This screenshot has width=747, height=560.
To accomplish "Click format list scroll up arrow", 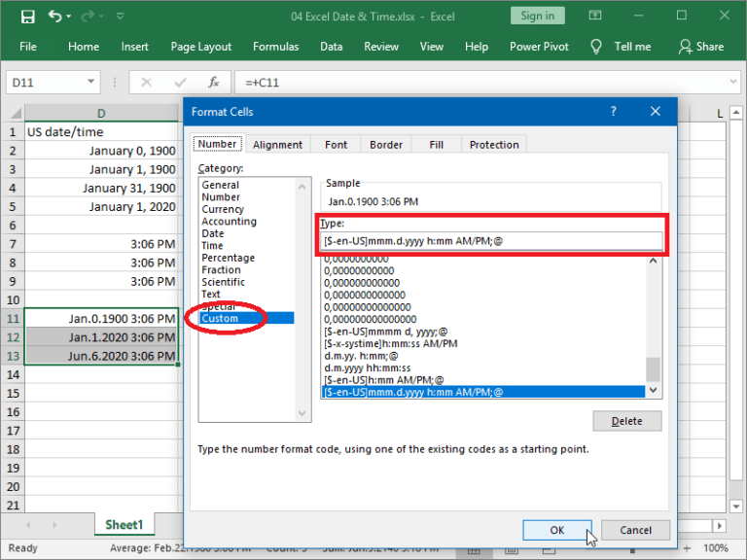I will pyautogui.click(x=654, y=261).
